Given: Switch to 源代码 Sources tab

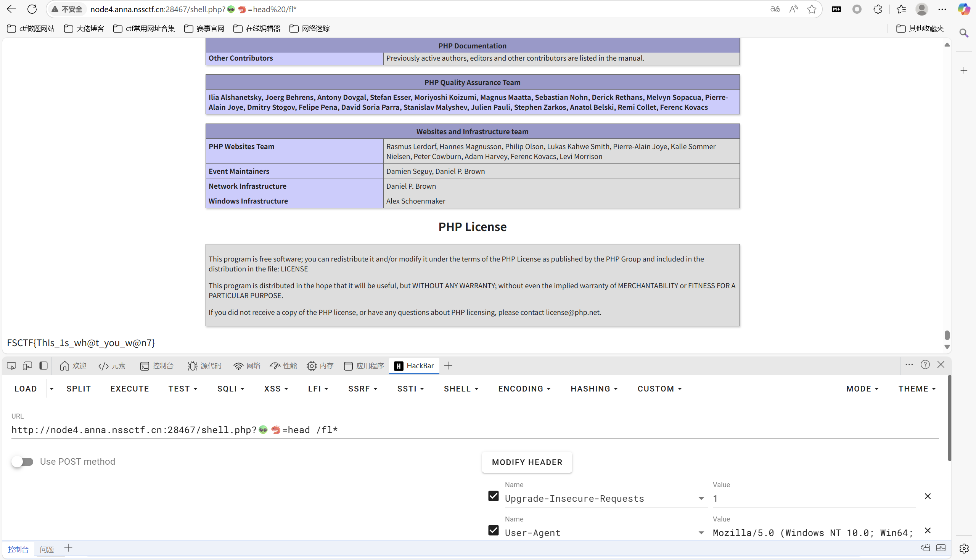Looking at the screenshot, I should 204,366.
